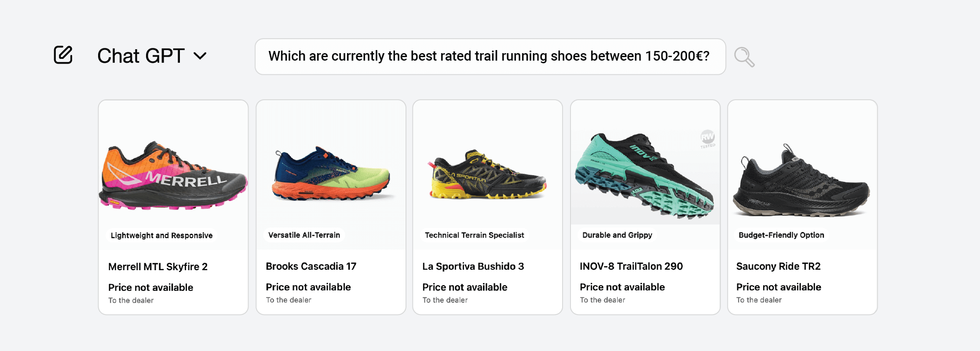The height and width of the screenshot is (351, 980).
Task: Click the "Versatile All-Terrain" tag
Action: (304, 235)
